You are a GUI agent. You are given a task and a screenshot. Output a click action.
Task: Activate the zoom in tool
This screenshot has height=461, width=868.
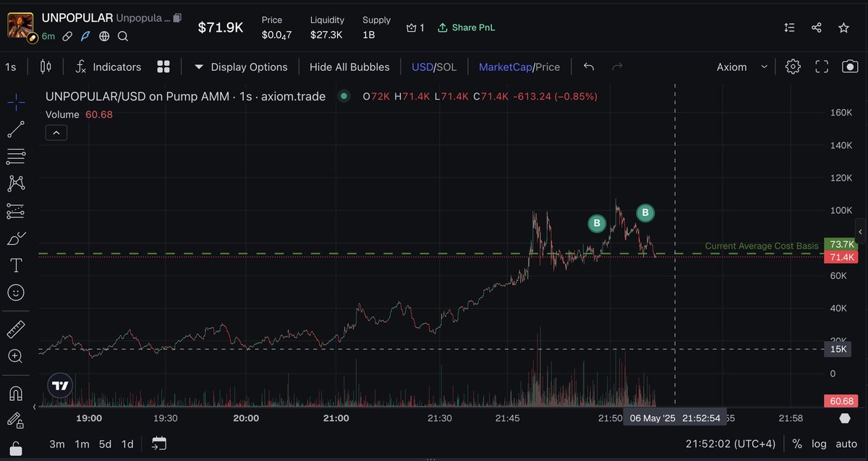click(16, 356)
